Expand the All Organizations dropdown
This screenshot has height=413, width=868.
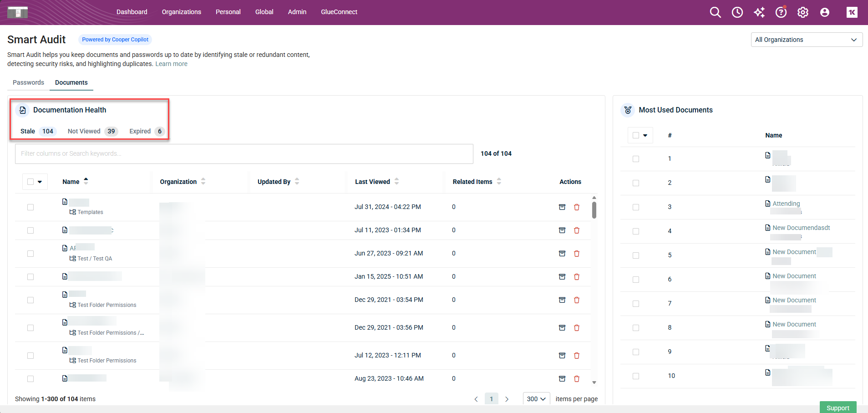(806, 40)
